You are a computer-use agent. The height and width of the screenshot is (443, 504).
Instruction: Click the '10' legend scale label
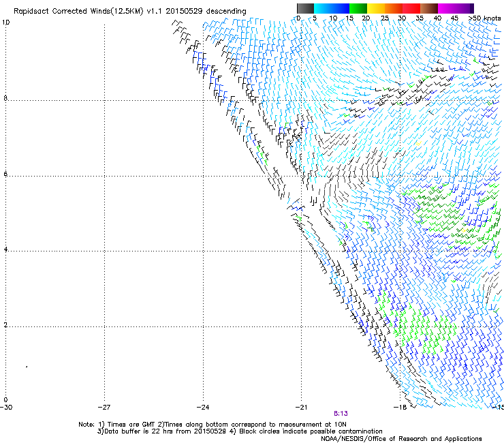tap(333, 18)
